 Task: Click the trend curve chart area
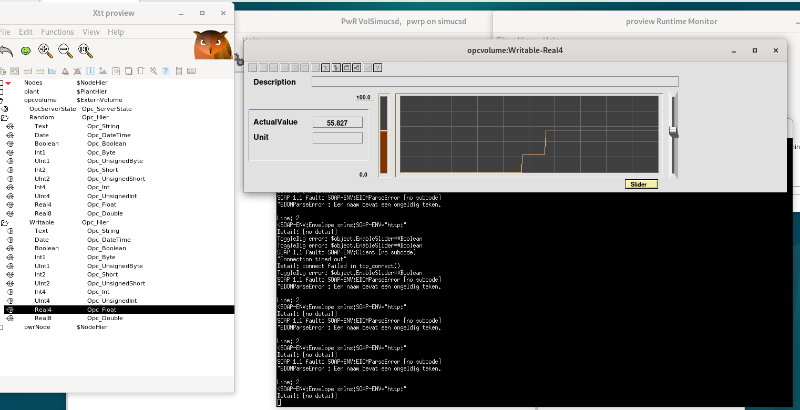point(529,135)
